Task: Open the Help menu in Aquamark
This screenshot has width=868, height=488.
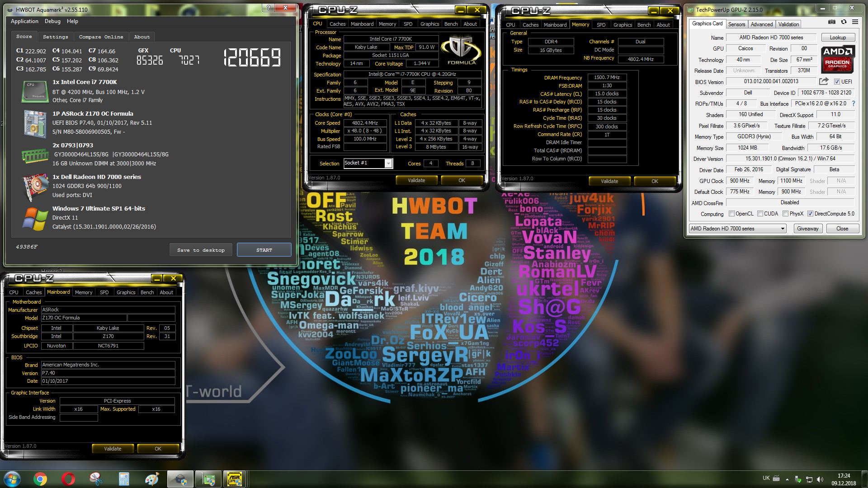Action: pos(72,21)
